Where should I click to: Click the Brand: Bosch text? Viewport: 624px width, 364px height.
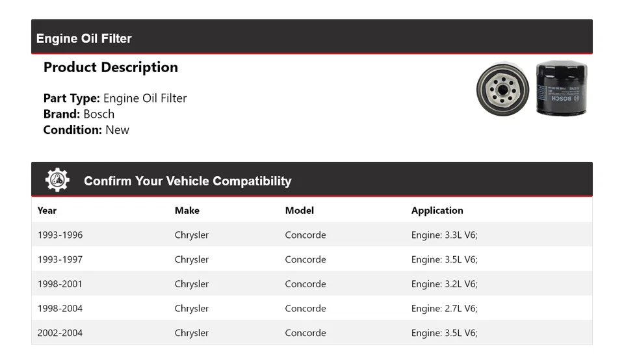[x=79, y=114]
